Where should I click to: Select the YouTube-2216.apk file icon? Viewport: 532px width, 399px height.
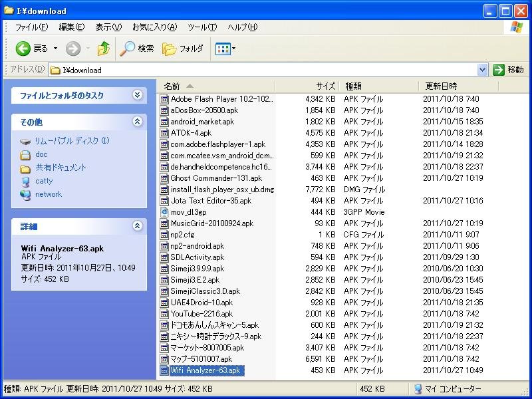coord(164,314)
